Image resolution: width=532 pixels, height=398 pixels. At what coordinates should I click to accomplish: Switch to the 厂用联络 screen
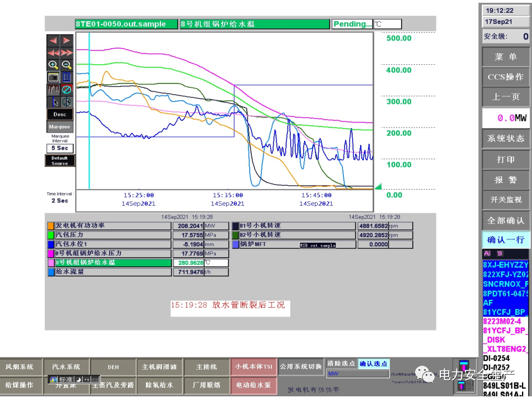pyautogui.click(x=206, y=385)
